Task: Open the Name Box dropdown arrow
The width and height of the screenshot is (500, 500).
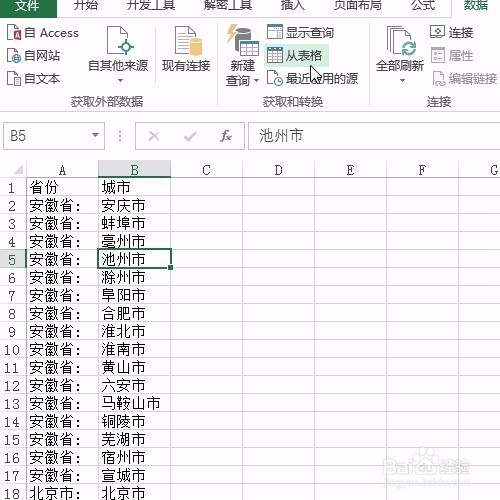Action: tap(95, 135)
